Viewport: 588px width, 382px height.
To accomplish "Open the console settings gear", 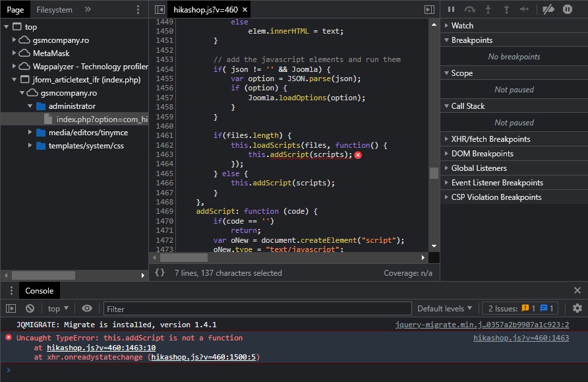I will point(577,308).
